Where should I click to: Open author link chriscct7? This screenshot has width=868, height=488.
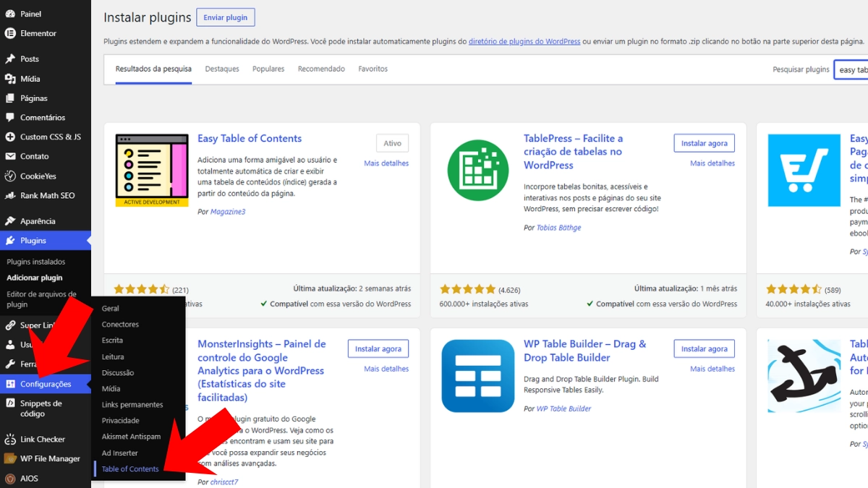[224, 481]
